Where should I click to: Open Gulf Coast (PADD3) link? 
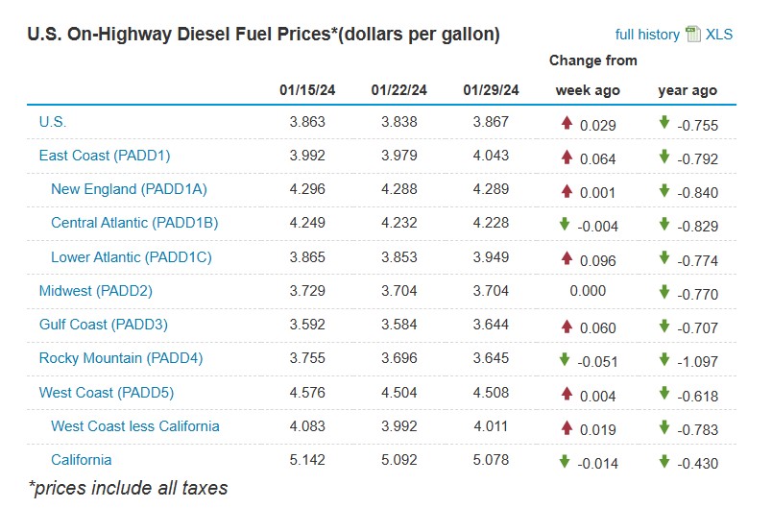point(104,325)
